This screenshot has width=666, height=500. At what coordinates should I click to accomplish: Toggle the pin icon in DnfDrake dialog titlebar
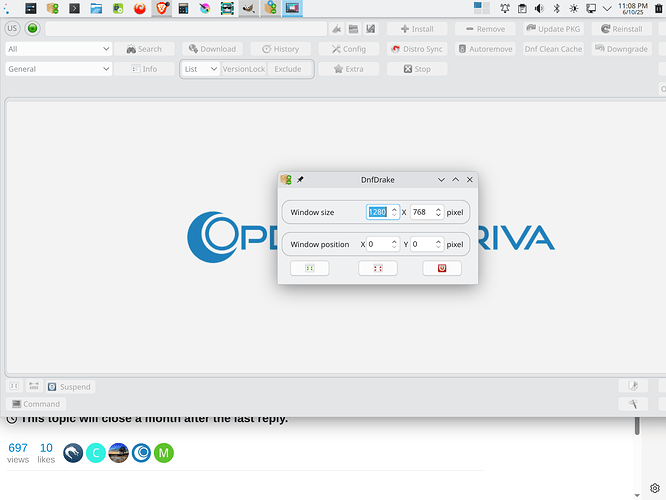[300, 180]
